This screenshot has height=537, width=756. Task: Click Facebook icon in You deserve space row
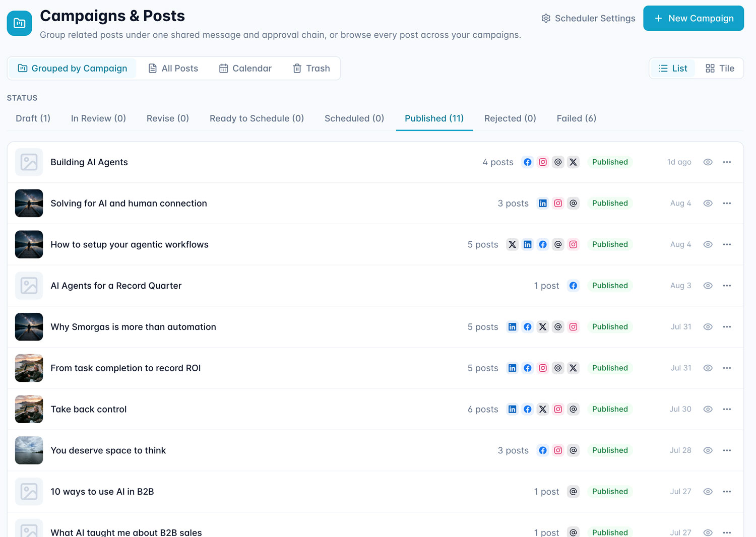543,450
